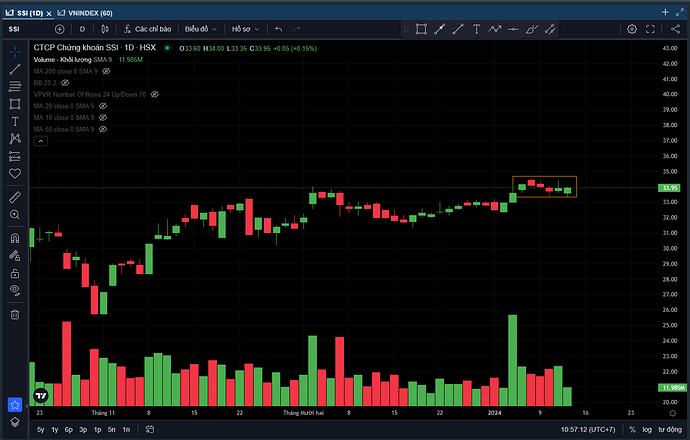Toggle stay in drawing mode pencil-lock
Viewport: 690px width, 440px height.
(15, 256)
